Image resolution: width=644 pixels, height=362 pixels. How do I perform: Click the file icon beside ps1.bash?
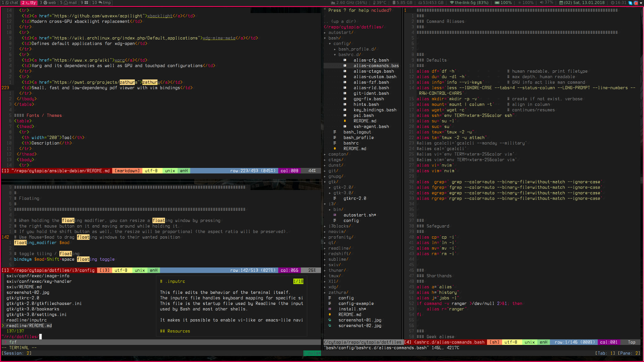click(x=345, y=116)
